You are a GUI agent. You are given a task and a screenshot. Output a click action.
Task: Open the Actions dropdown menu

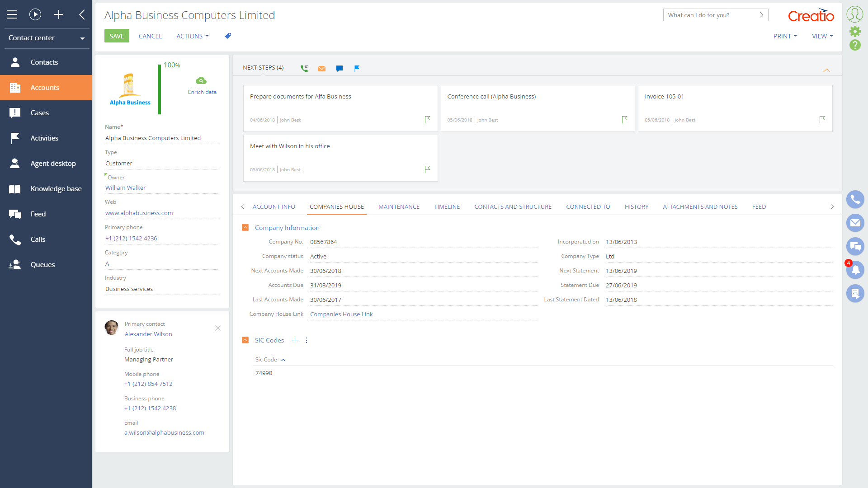(x=193, y=36)
